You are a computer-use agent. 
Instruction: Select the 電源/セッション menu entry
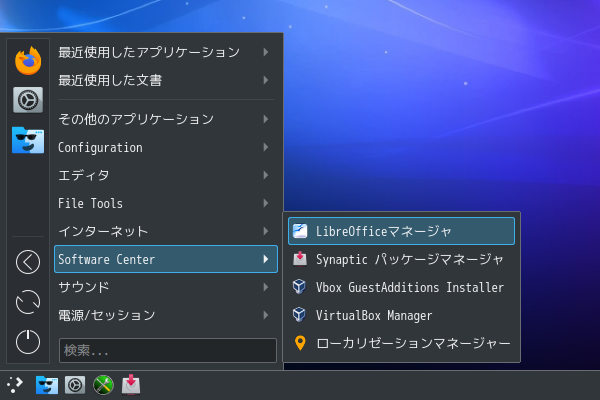click(166, 315)
